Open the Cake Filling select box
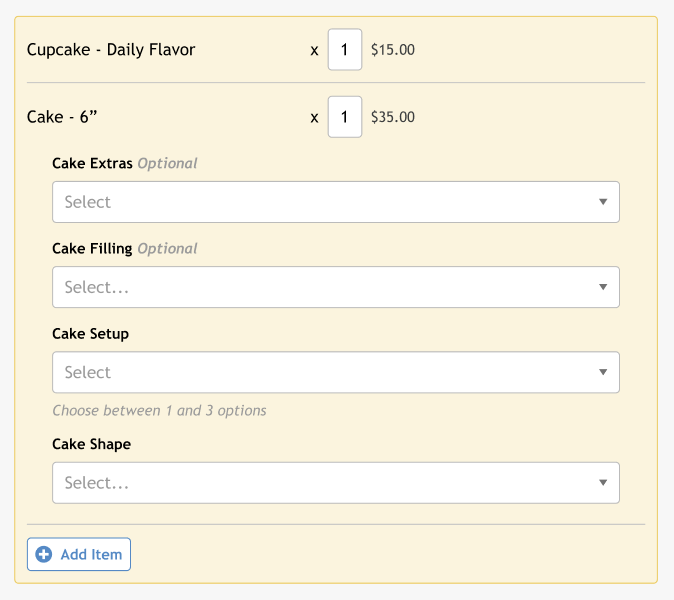 pyautogui.click(x=336, y=287)
